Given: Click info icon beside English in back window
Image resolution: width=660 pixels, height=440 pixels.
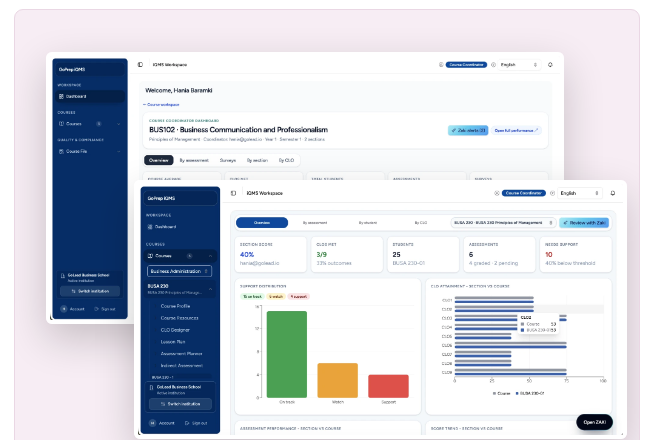Looking at the screenshot, I should point(493,64).
